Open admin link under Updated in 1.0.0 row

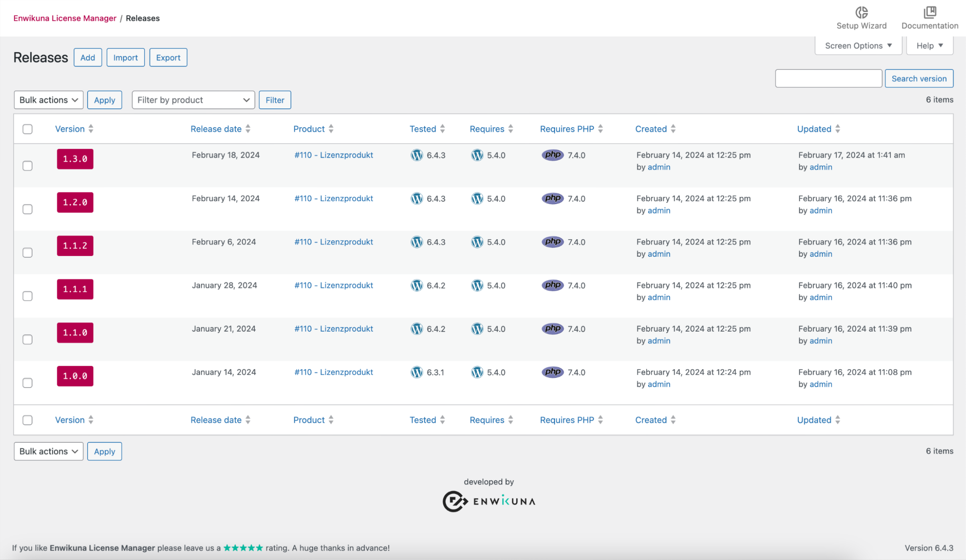point(821,384)
